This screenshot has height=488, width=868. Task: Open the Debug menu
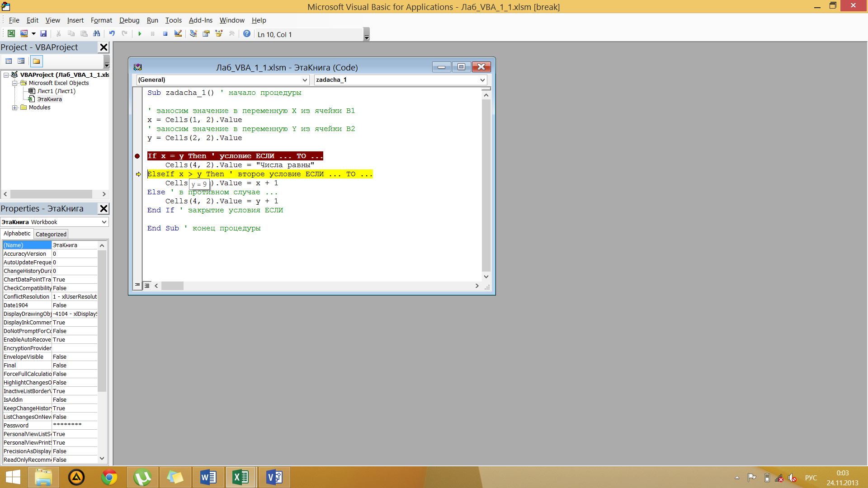click(129, 20)
